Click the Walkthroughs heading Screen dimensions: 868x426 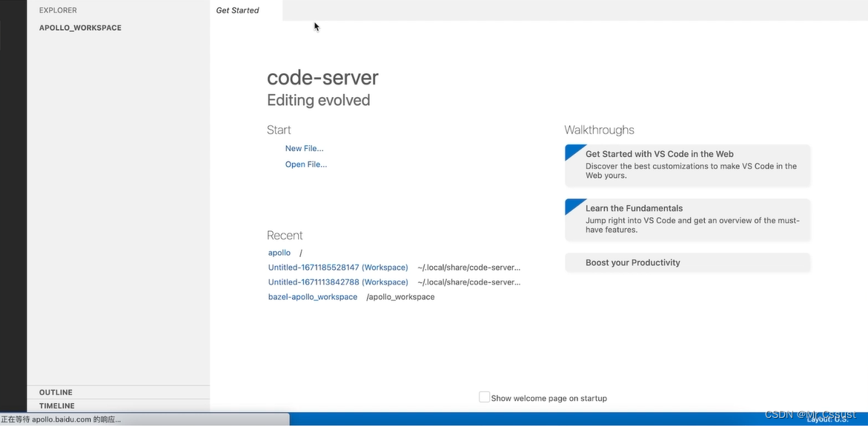(x=599, y=130)
